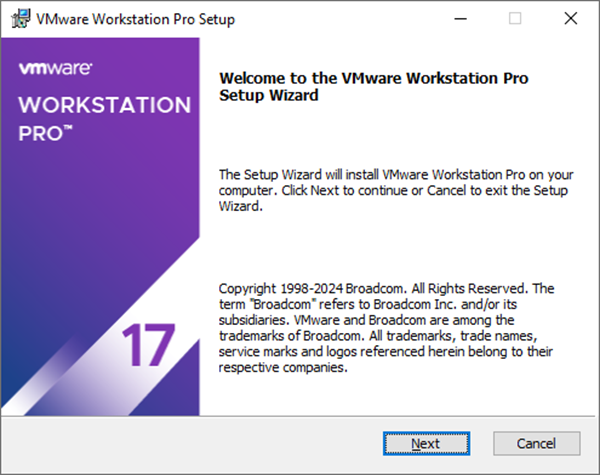Click the 'respective companies.' line of text
This screenshot has height=475, width=600.
click(x=283, y=367)
